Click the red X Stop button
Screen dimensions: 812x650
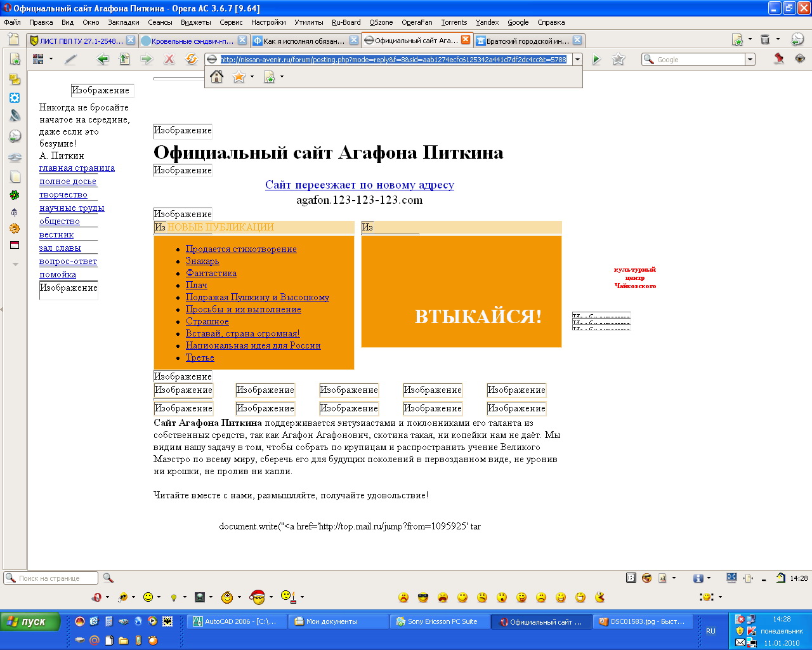click(169, 59)
